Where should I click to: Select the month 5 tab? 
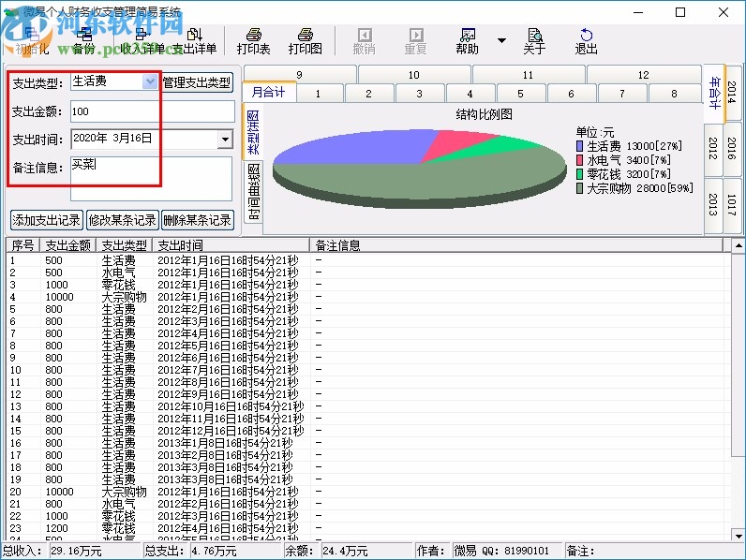click(x=520, y=94)
